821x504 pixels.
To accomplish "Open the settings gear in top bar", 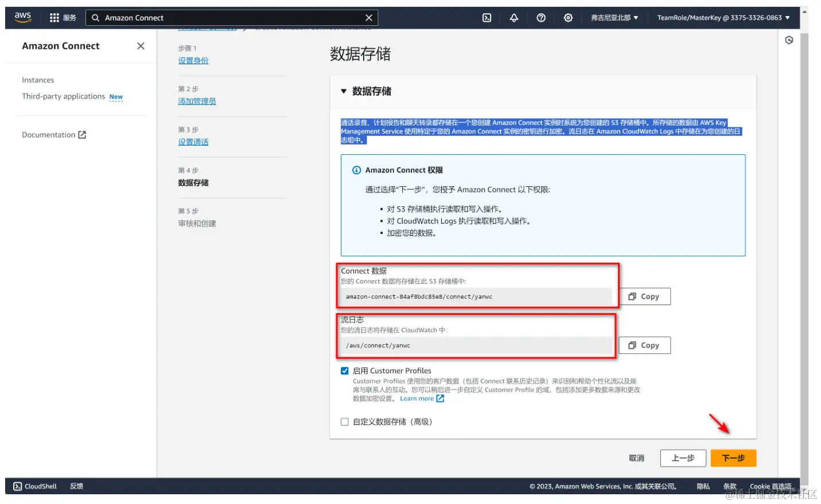I will [568, 18].
